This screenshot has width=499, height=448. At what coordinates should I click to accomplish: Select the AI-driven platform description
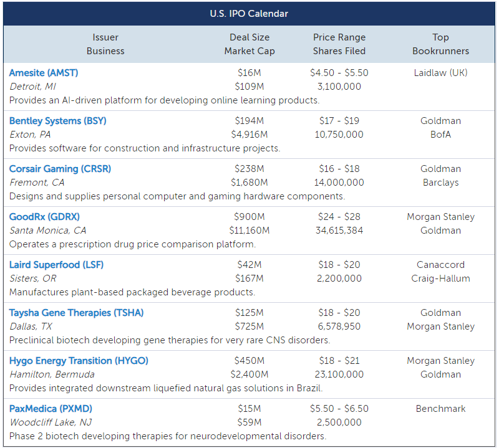(164, 100)
